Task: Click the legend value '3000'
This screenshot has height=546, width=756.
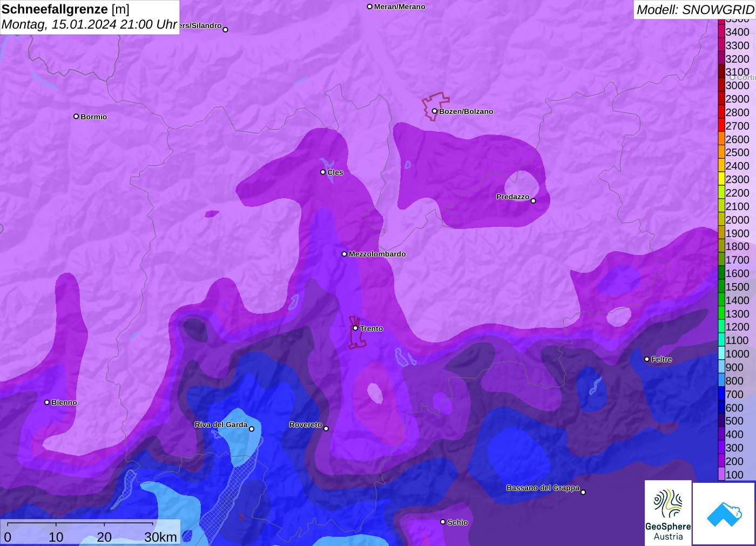Action: point(738,85)
